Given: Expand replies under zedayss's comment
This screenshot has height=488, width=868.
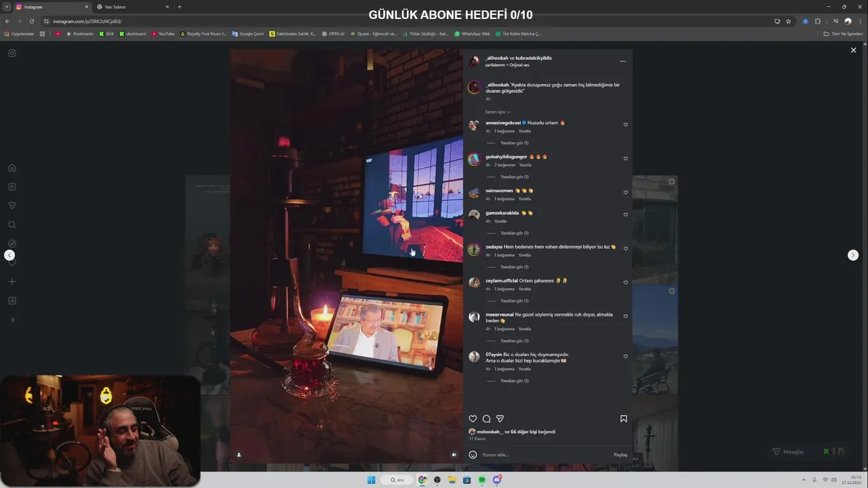Looking at the screenshot, I should point(514,267).
